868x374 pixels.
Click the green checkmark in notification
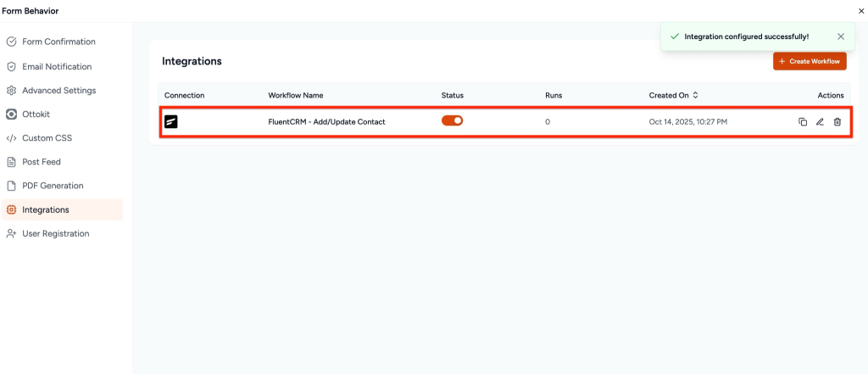point(674,36)
